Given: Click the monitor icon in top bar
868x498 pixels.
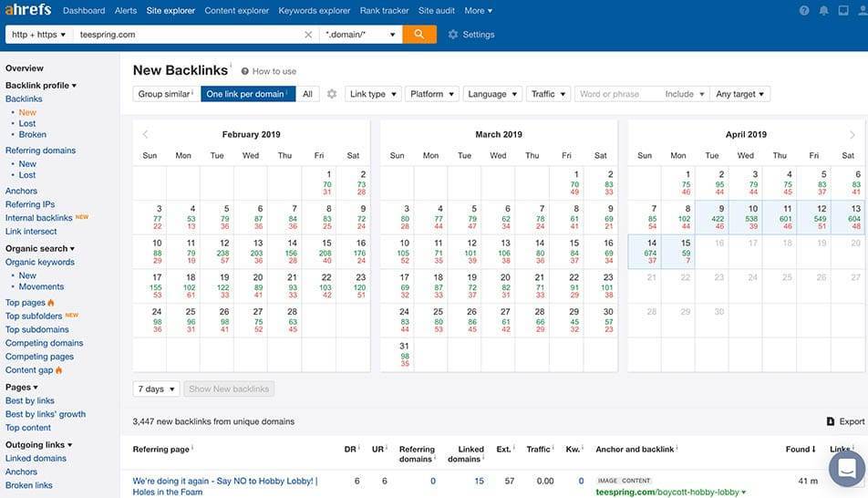Looking at the screenshot, I should [843, 11].
